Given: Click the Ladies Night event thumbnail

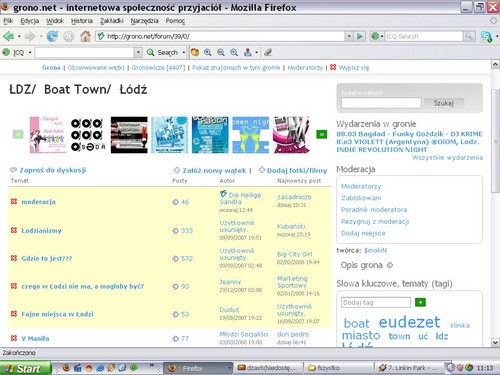Looking at the screenshot, I should (169, 135).
